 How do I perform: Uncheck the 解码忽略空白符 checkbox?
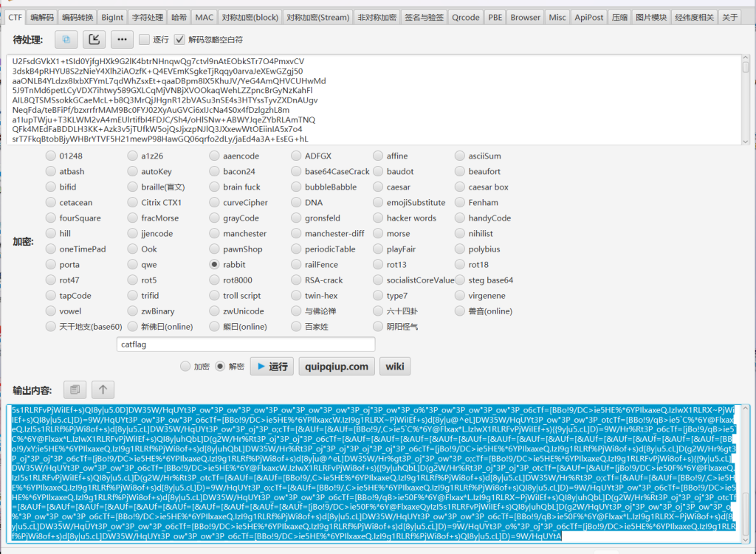tap(179, 39)
